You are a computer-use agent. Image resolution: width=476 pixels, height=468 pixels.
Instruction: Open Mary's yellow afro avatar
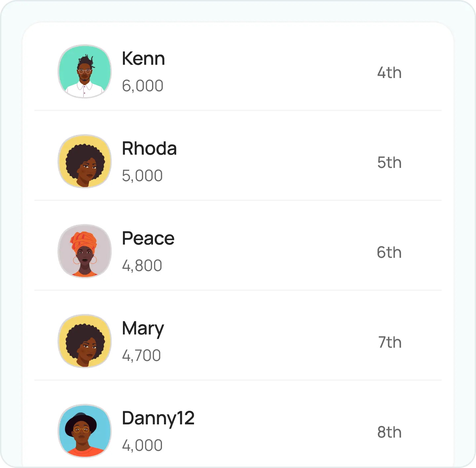(x=85, y=341)
